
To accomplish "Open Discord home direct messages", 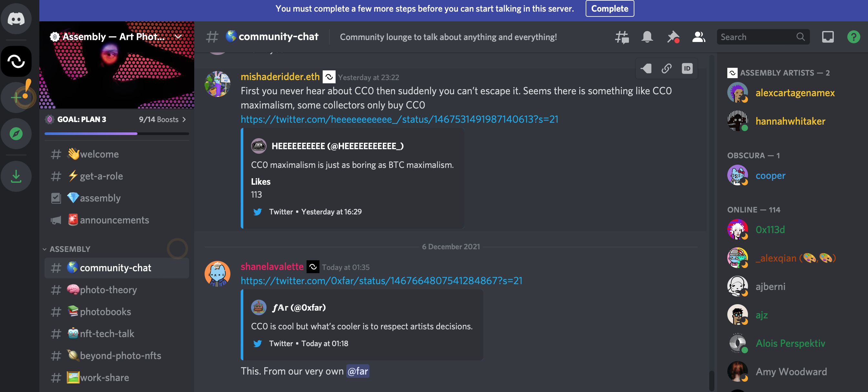I will (16, 18).
